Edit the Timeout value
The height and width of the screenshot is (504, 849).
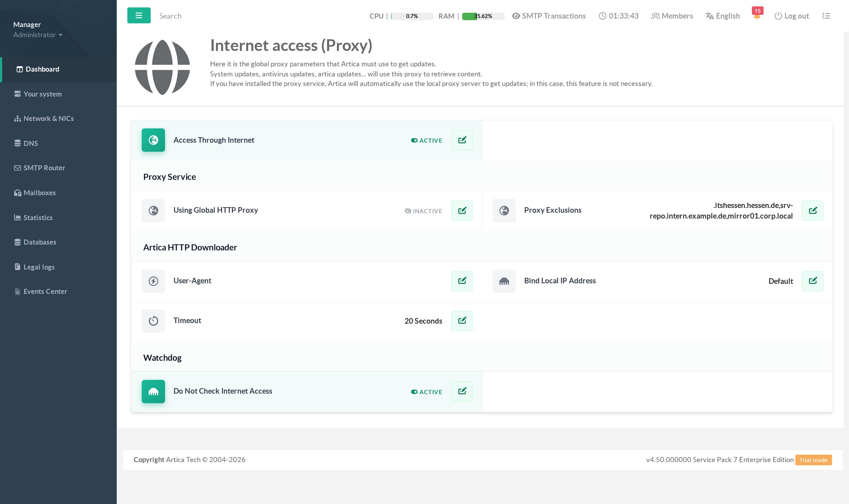462,321
